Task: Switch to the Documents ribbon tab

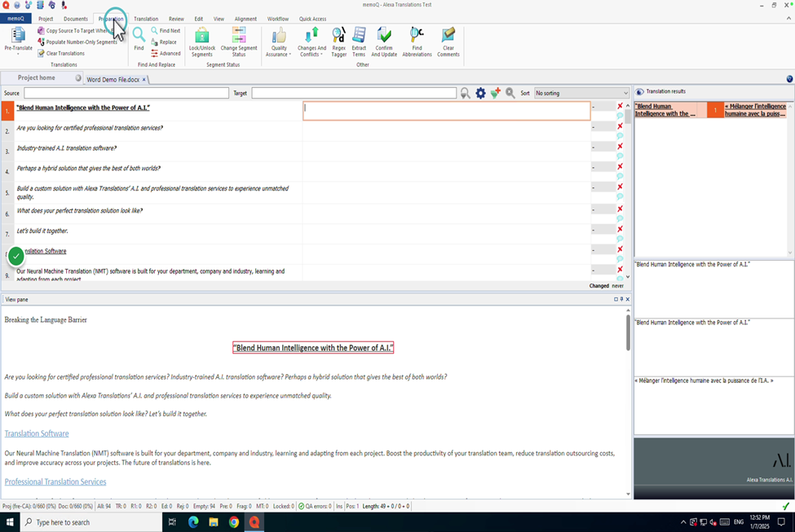Action: click(76, 19)
